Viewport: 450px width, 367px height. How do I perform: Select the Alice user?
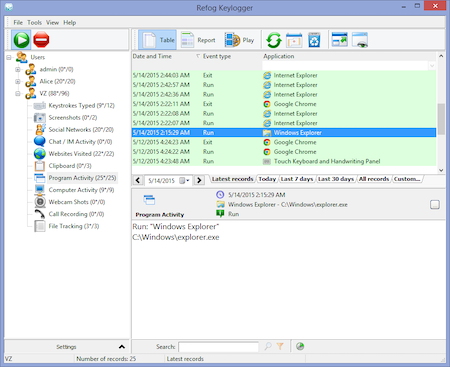coord(57,81)
